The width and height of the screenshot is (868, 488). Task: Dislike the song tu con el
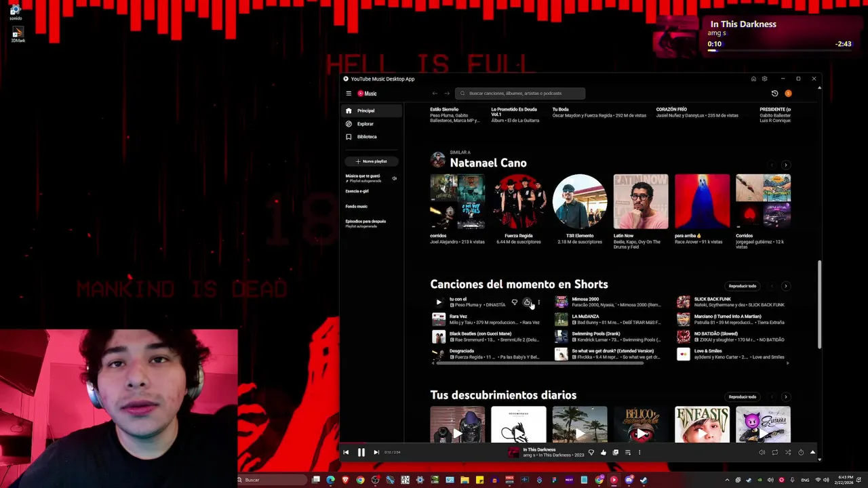pyautogui.click(x=515, y=302)
